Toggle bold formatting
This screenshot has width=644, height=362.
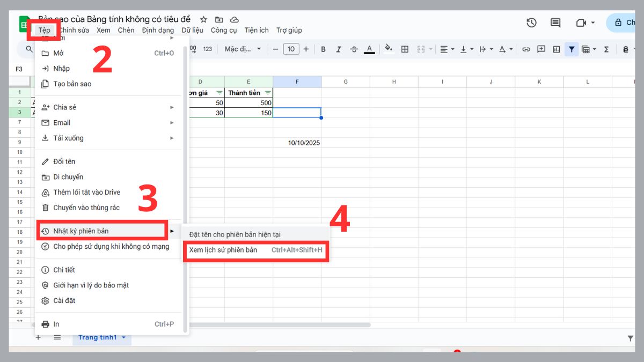pos(323,49)
